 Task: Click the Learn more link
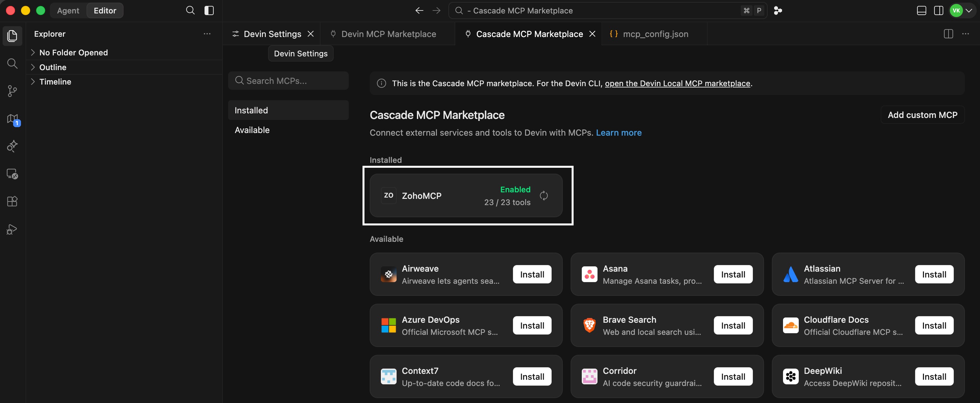click(x=618, y=133)
